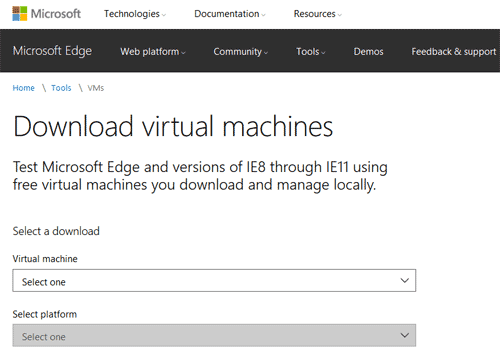Open the disabled Select platform dropdown
This screenshot has height=361, width=500.
(214, 336)
